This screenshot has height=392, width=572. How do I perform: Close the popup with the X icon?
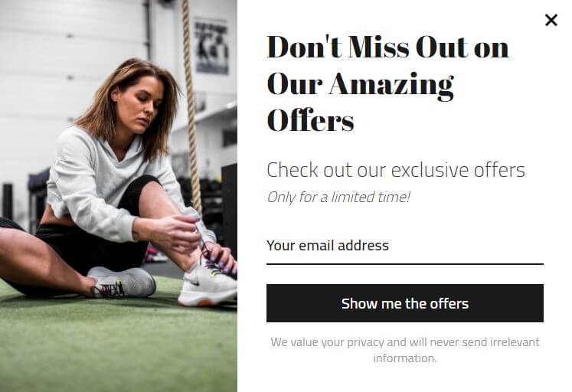[x=551, y=20]
